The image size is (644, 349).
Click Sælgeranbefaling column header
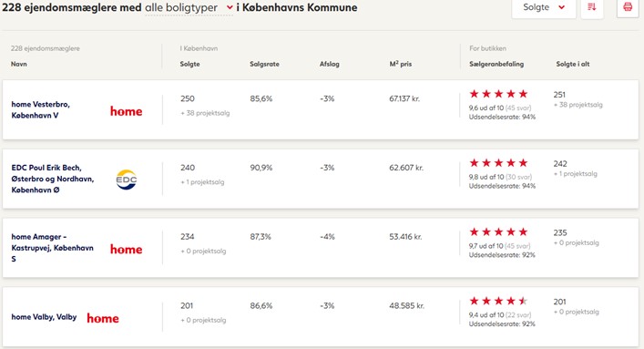pyautogui.click(x=496, y=64)
